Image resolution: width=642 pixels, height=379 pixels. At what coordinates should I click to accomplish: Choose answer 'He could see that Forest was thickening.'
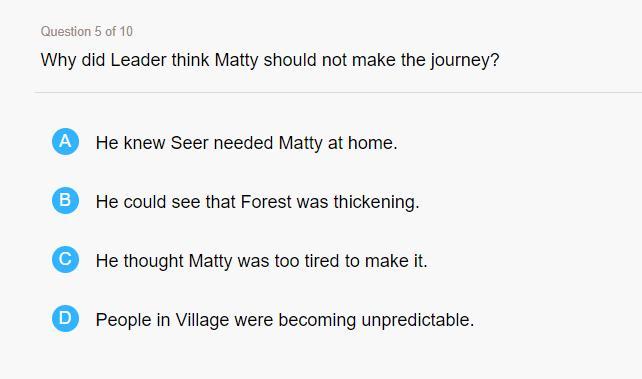[x=258, y=202]
